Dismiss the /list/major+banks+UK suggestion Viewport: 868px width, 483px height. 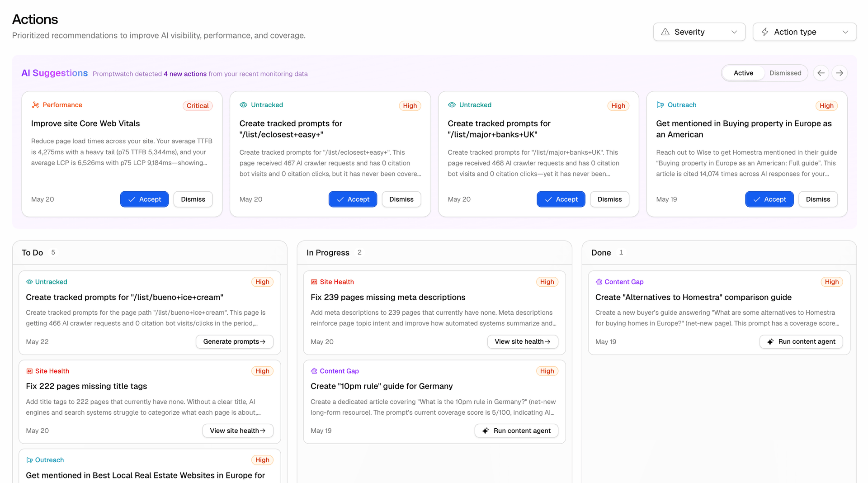tap(610, 199)
